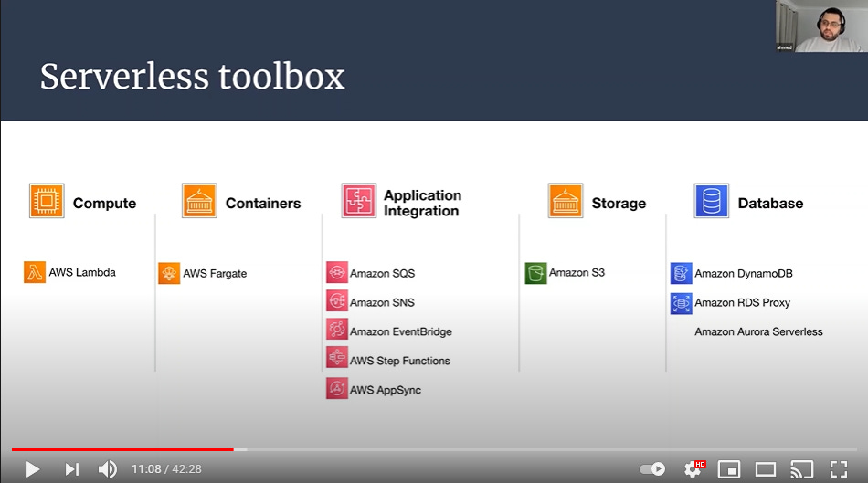The image size is (868, 483).
Task: Click the Amazon S3 bucket icon
Action: [x=535, y=273]
